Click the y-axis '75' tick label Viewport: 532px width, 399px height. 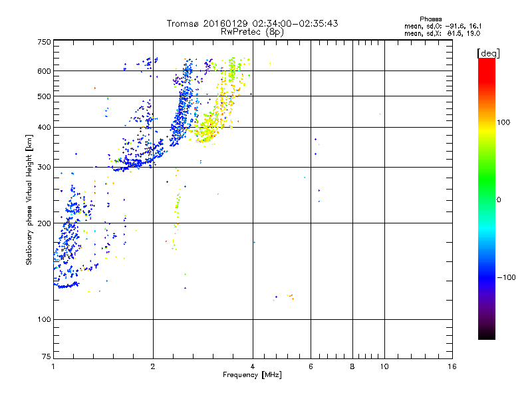(47, 356)
